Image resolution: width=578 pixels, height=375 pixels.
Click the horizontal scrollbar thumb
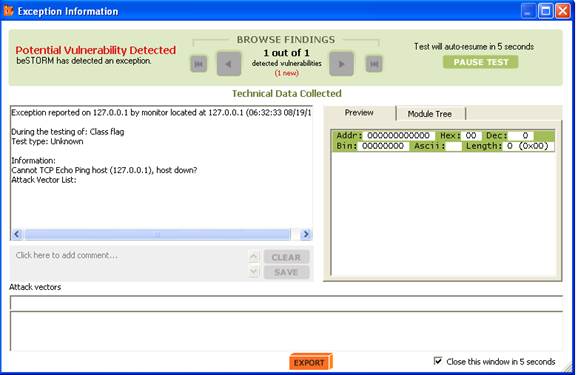tap(157, 234)
